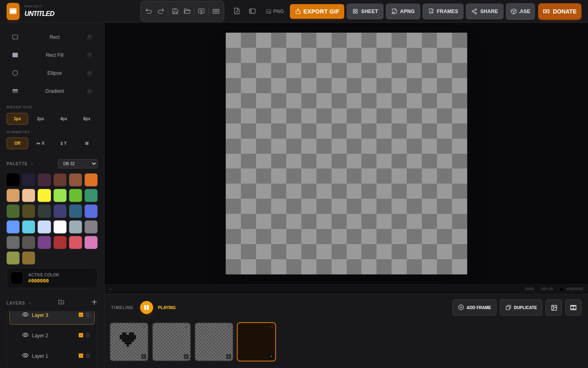
Task: Enable Y-axis symmetry
Action: point(64,144)
